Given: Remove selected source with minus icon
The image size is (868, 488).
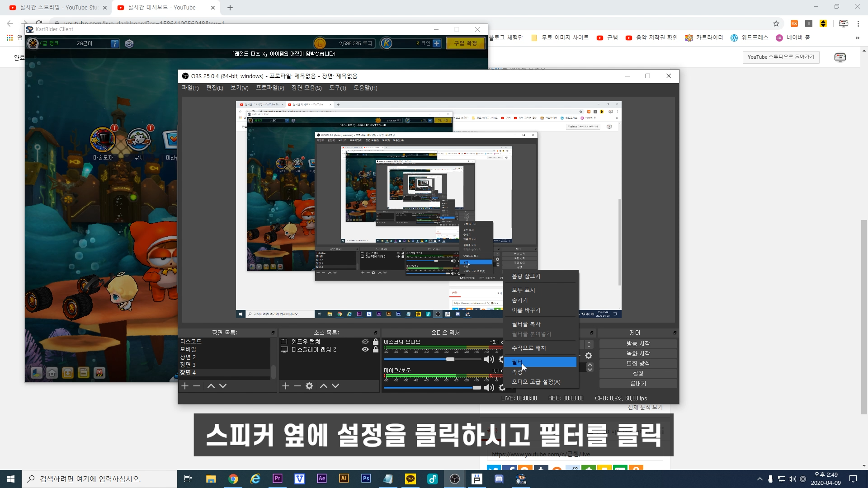Looking at the screenshot, I should pyautogui.click(x=297, y=386).
